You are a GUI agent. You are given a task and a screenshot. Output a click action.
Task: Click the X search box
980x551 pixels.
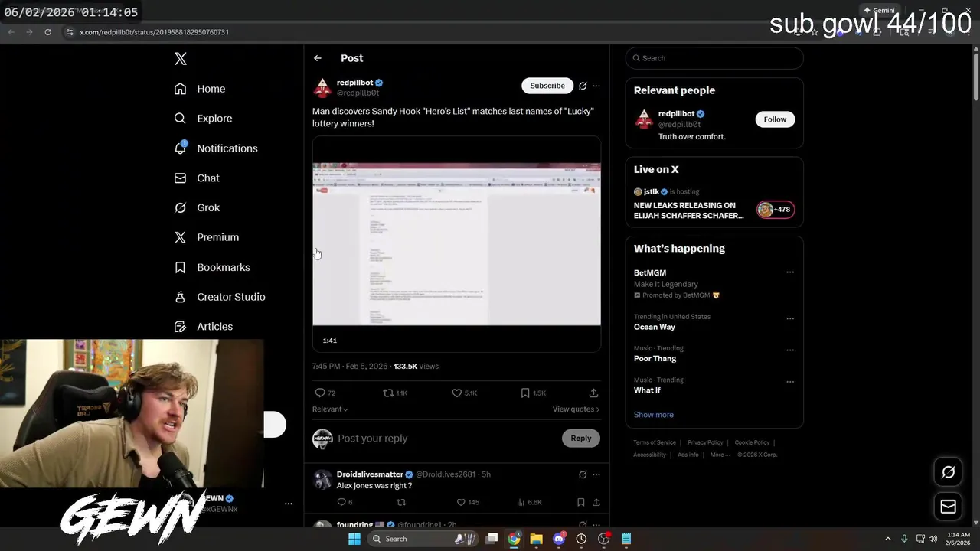point(714,58)
